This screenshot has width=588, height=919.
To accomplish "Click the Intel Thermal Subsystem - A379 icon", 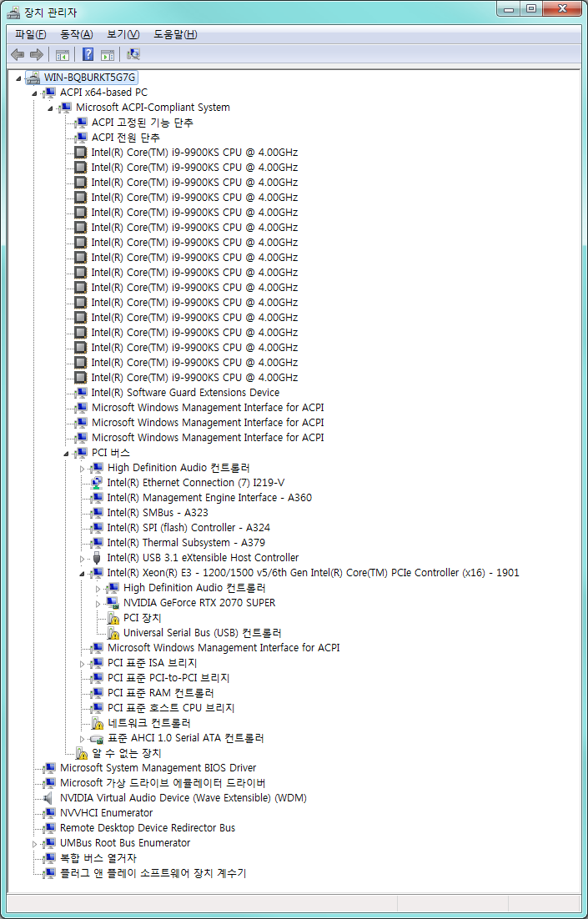I will 98,543.
